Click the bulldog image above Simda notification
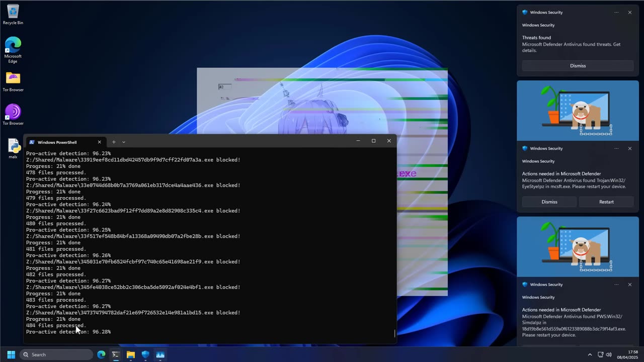 click(x=578, y=246)
